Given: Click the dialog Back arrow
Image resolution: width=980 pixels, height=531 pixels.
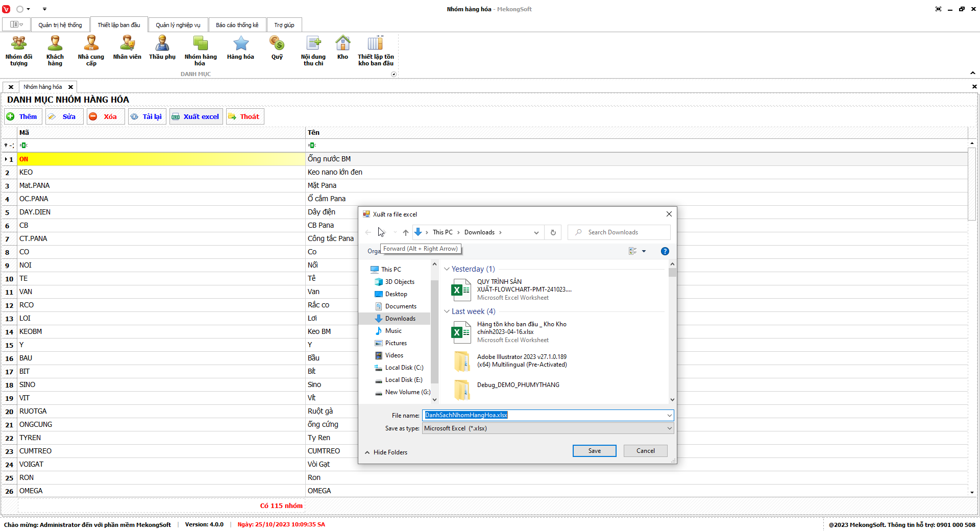Looking at the screenshot, I should click(369, 232).
